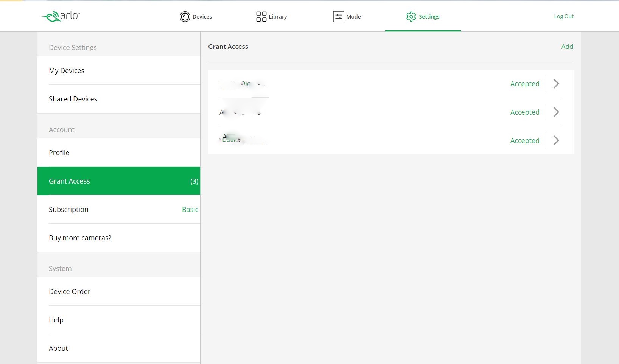This screenshot has height=364, width=619.
Task: Open My Devices in the sidebar
Action: [67, 71]
